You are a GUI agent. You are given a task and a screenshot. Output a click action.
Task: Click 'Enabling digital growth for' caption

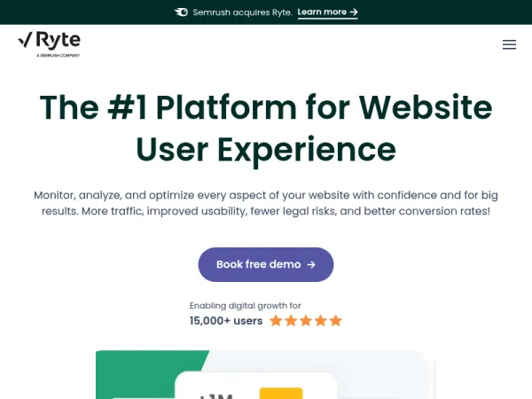pyautogui.click(x=245, y=306)
